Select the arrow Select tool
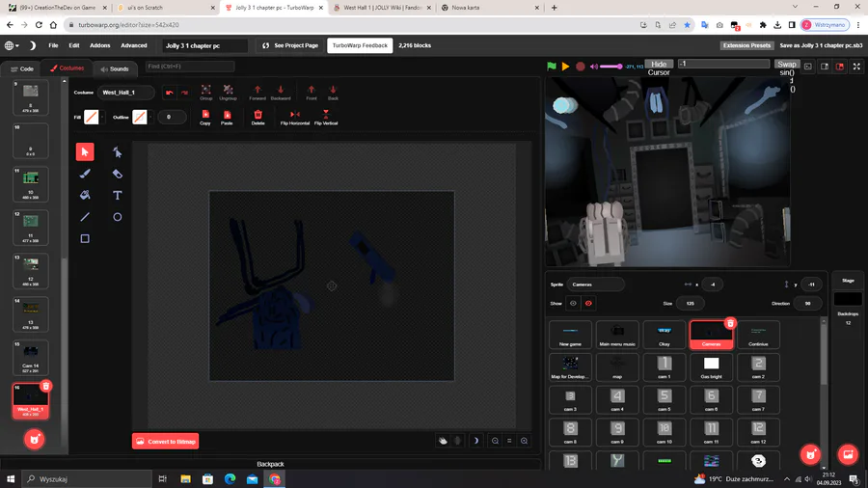Screen dimensions: 868x488 coord(85,151)
